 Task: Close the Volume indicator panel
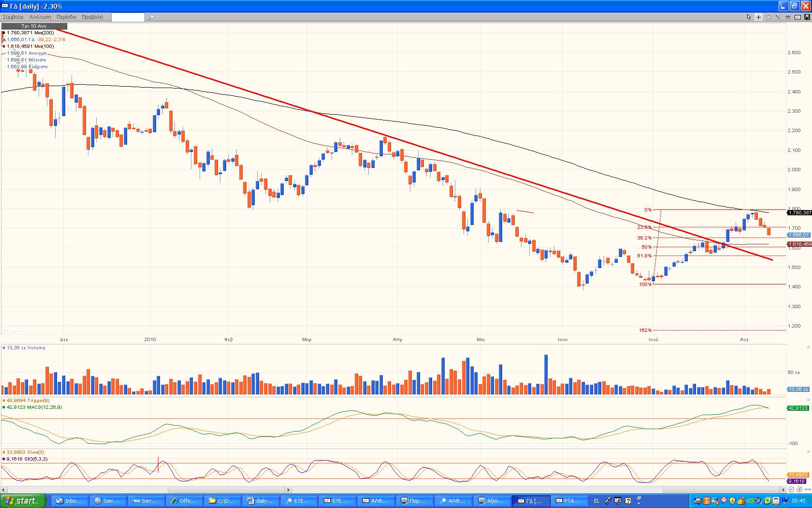point(808,347)
